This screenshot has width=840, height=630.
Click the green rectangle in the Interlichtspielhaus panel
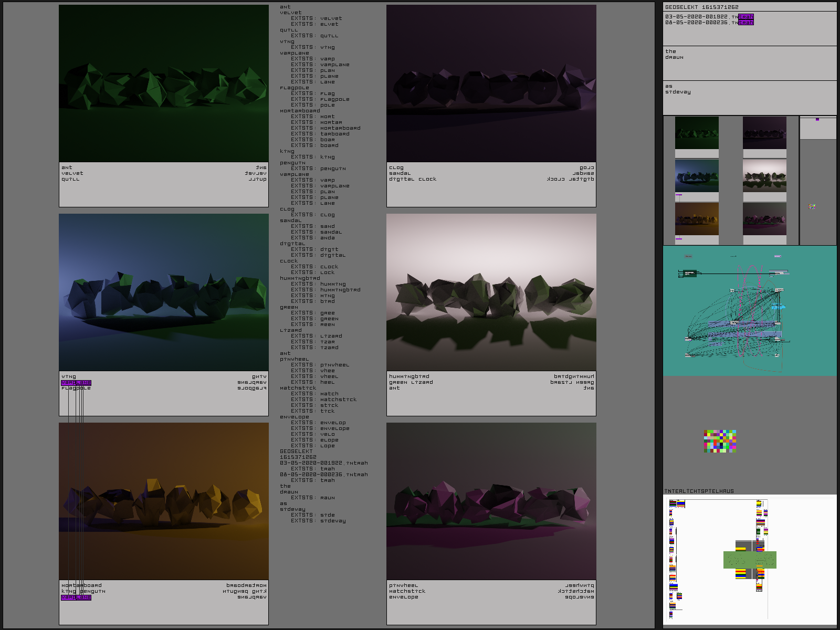(750, 560)
